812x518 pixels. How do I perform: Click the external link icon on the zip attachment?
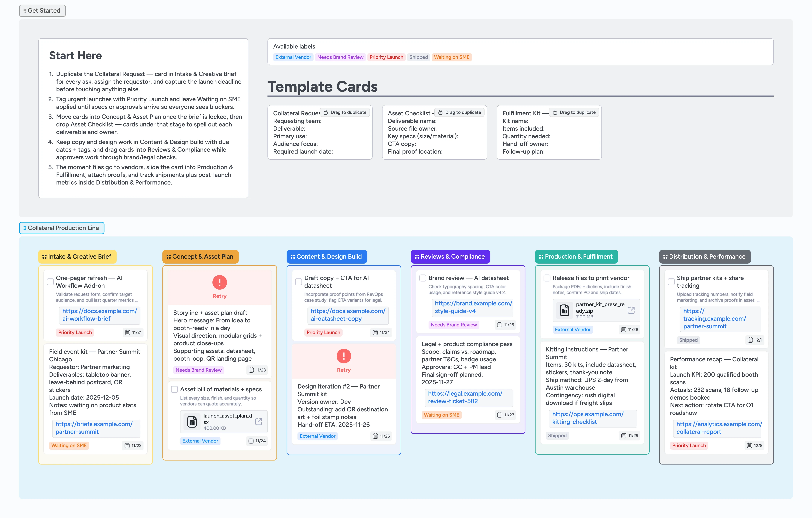(x=631, y=310)
